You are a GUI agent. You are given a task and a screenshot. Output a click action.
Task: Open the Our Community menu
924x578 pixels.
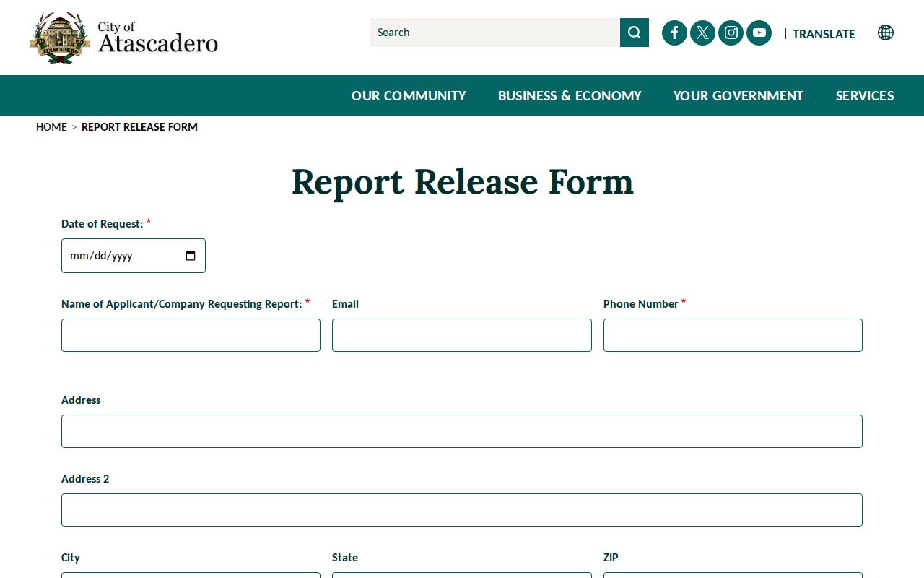coord(409,95)
